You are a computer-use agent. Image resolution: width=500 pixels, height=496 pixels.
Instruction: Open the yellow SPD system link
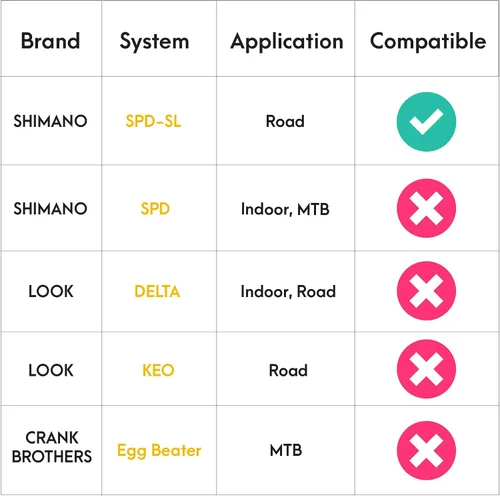click(155, 209)
